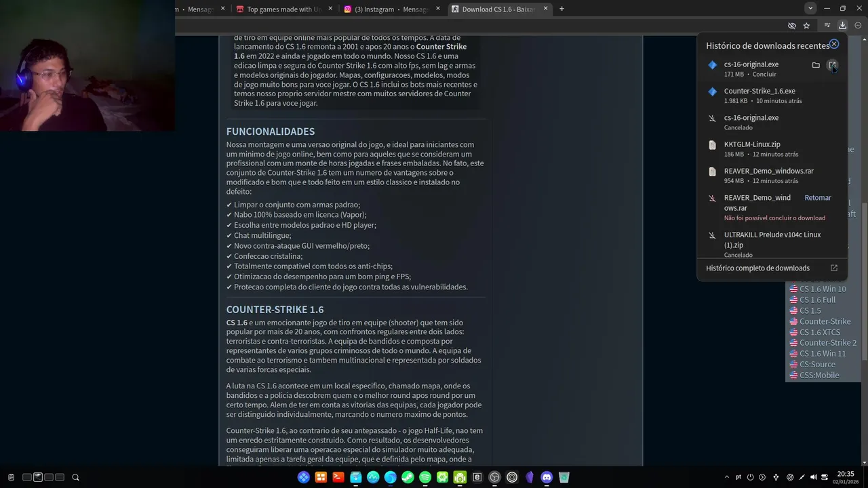Image resolution: width=868 pixels, height=488 pixels.
Task: Click the crossed-eye tracking protection icon
Action: (791, 26)
